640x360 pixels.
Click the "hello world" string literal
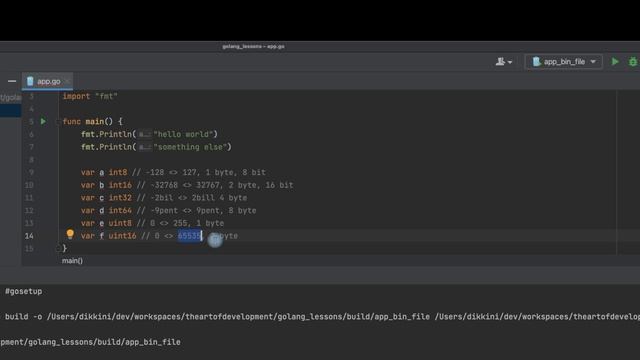183,134
